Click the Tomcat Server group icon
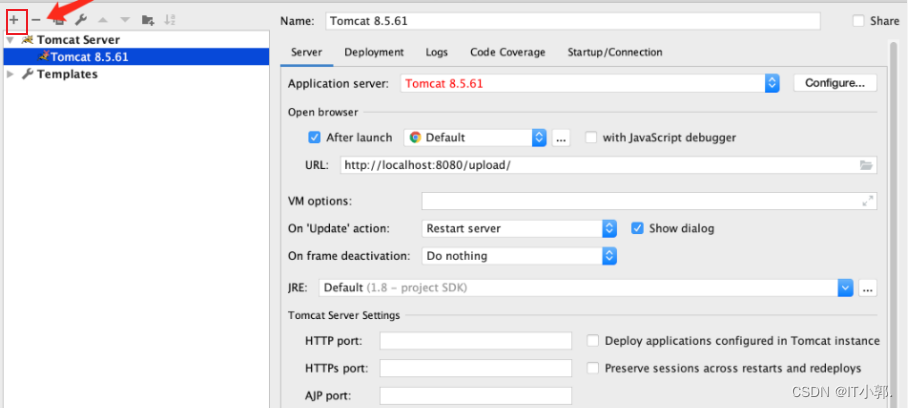 point(27,40)
